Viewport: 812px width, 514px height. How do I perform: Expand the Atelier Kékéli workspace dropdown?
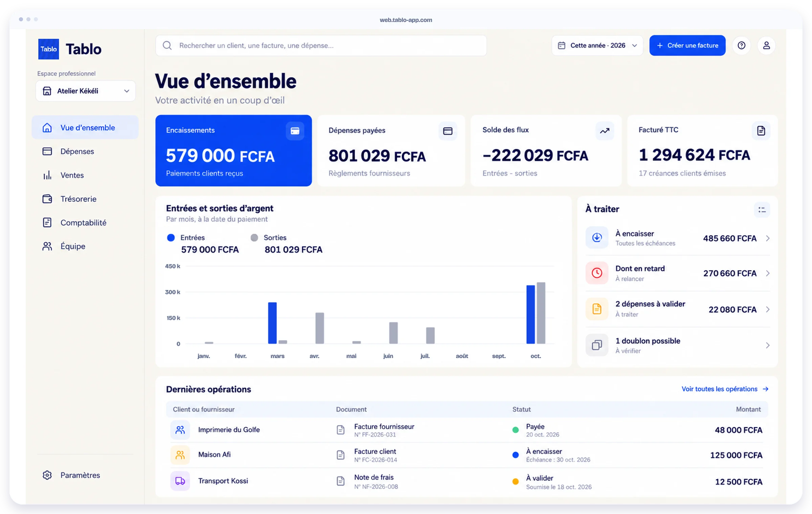click(x=86, y=91)
